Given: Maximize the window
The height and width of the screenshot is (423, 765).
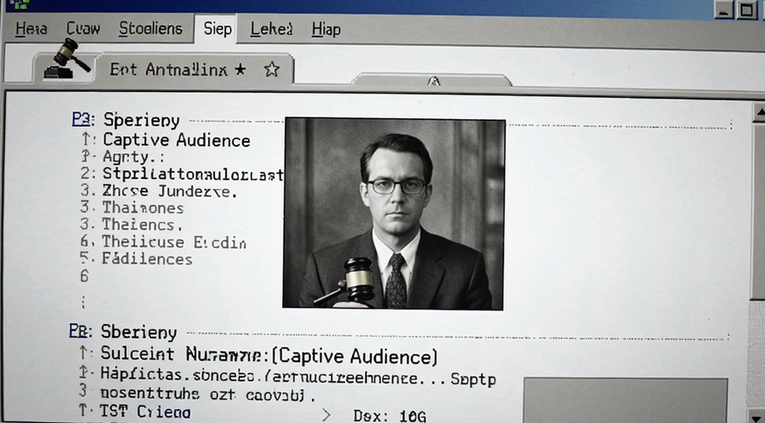Looking at the screenshot, I should [x=746, y=9].
